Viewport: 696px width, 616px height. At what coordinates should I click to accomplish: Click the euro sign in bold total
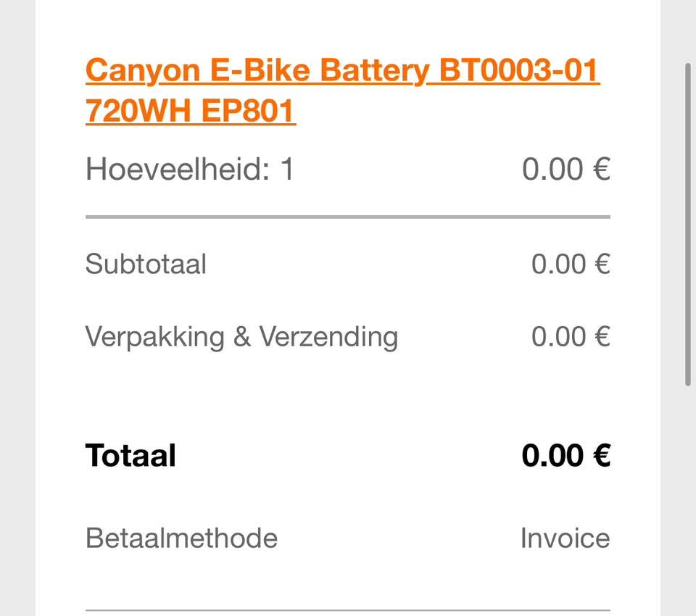click(602, 455)
